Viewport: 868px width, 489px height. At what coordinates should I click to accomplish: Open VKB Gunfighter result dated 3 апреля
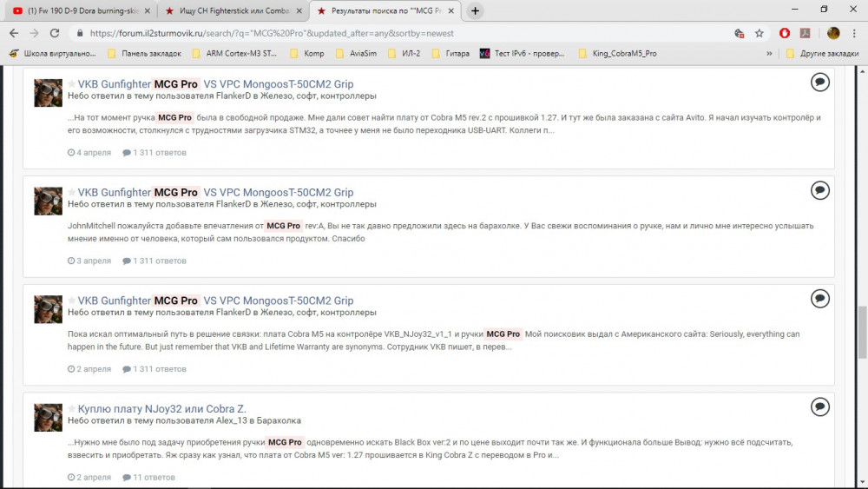[x=215, y=193]
